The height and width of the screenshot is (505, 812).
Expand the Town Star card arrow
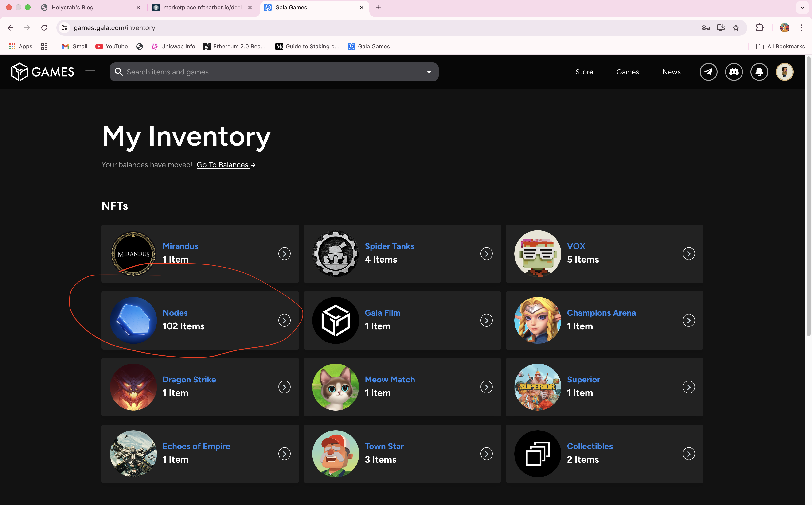tap(486, 454)
